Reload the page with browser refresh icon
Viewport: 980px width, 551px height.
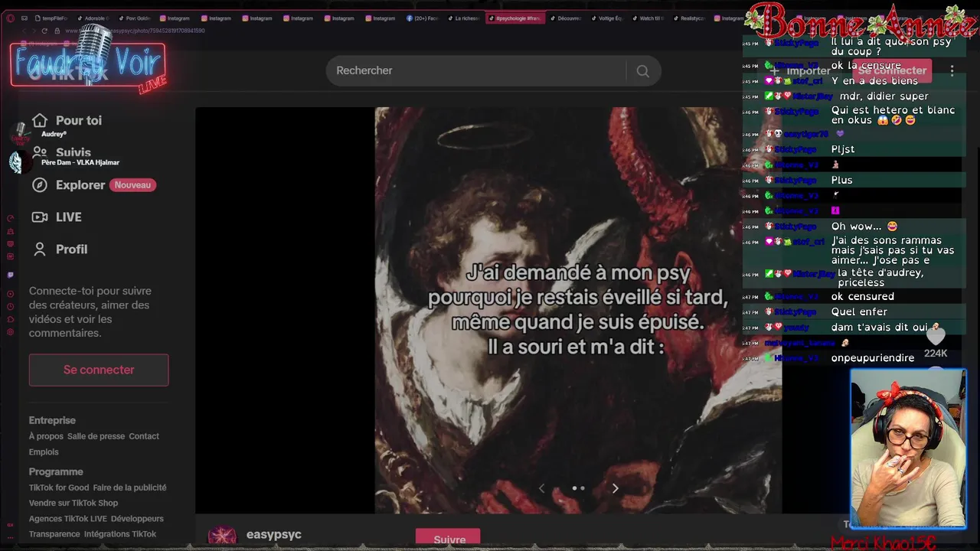44,31
